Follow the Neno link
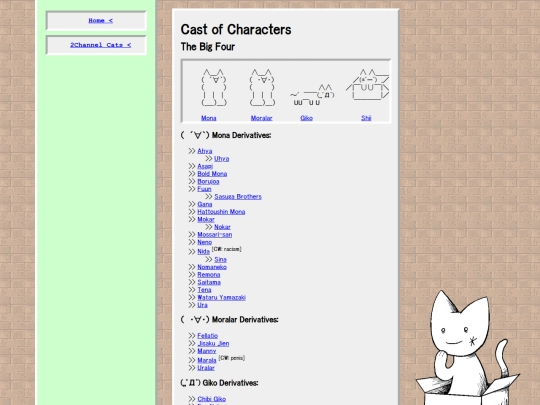Screen dimensions: 540x405 (205, 242)
